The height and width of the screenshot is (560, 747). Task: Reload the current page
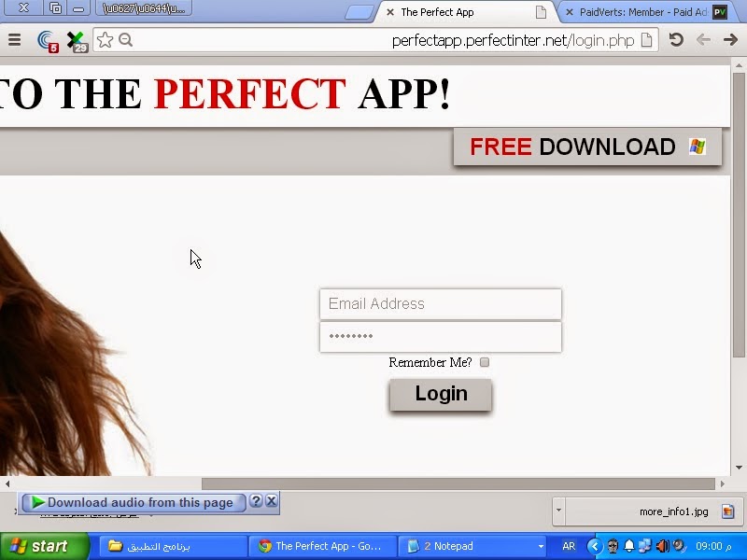pos(676,39)
